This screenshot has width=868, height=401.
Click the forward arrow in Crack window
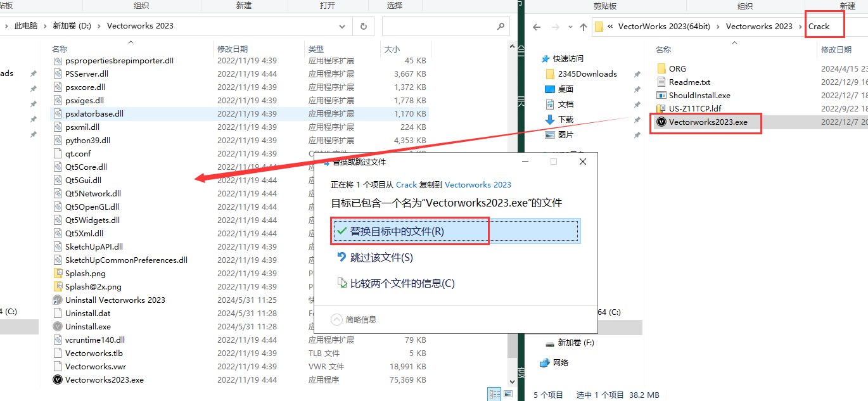tap(556, 27)
